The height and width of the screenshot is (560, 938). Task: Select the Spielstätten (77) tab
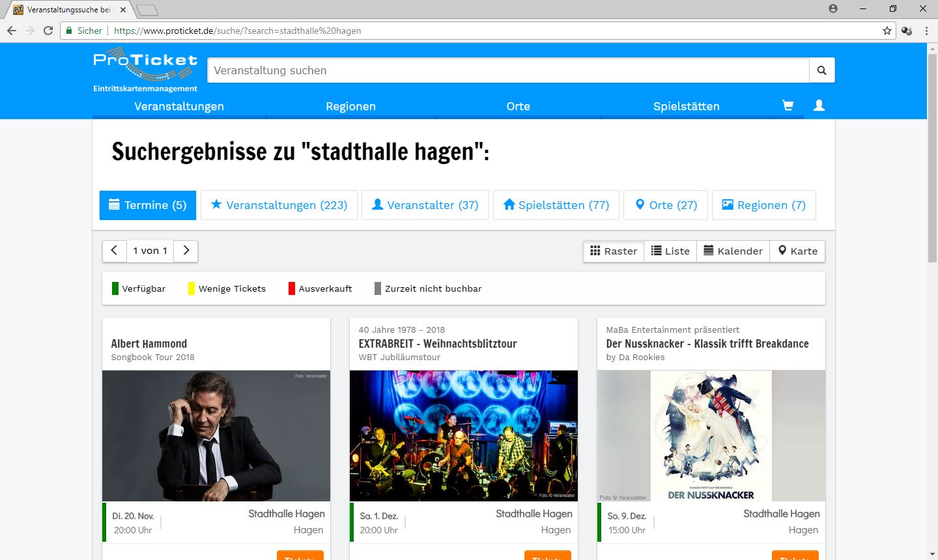point(556,205)
